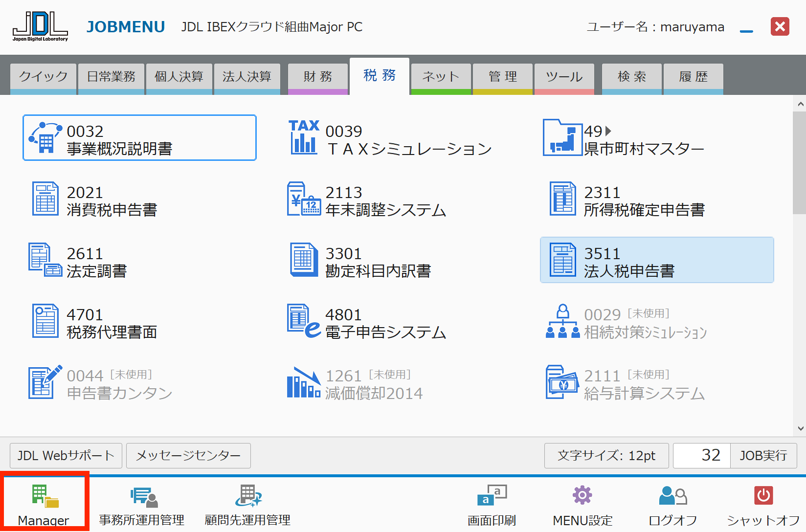The image size is (806, 532).
Task: Click the JDL Webサポート button
Action: 66,456
